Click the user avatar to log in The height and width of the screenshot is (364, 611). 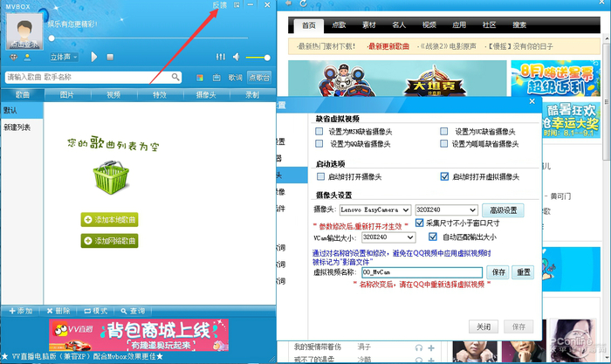(24, 32)
